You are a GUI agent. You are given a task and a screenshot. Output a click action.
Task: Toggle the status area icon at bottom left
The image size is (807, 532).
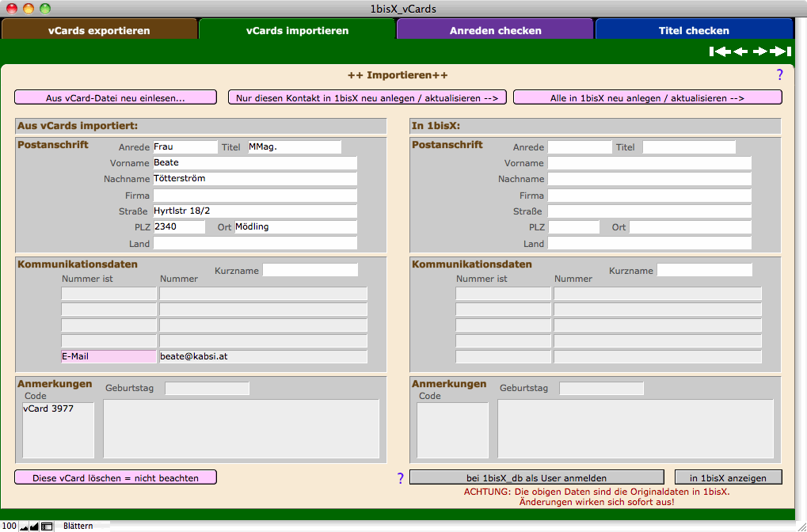(x=47, y=526)
